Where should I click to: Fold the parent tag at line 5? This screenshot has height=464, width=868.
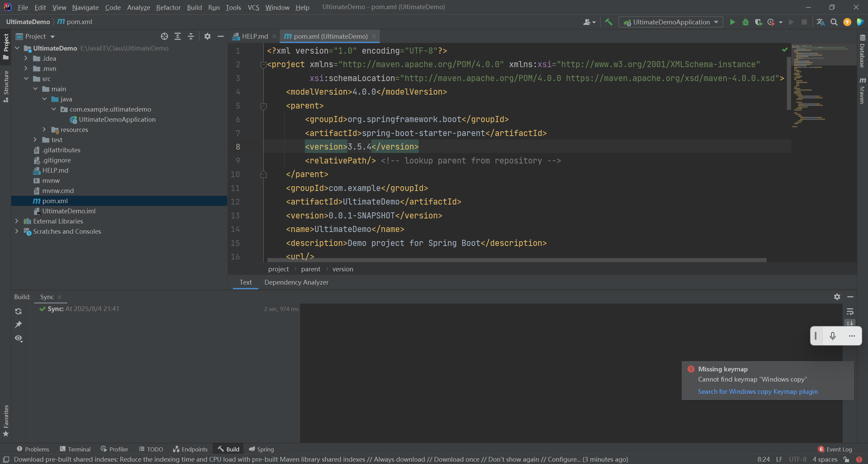(x=263, y=106)
